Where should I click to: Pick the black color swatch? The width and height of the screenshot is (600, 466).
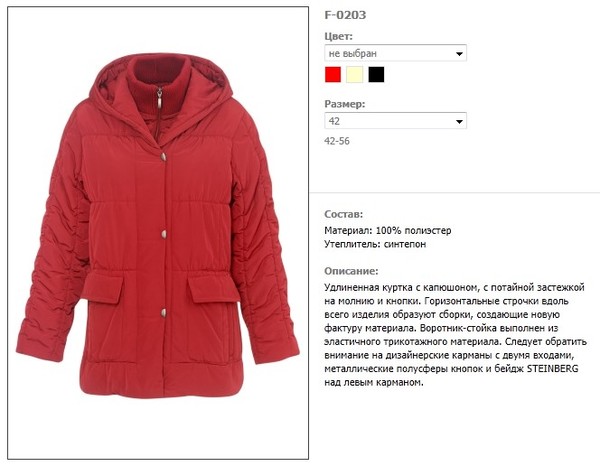coord(376,75)
